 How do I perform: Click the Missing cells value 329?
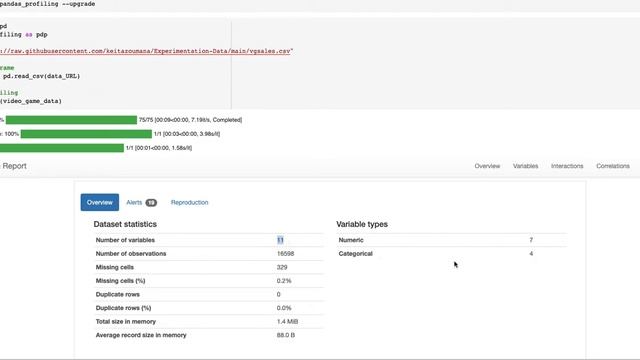[x=282, y=267]
